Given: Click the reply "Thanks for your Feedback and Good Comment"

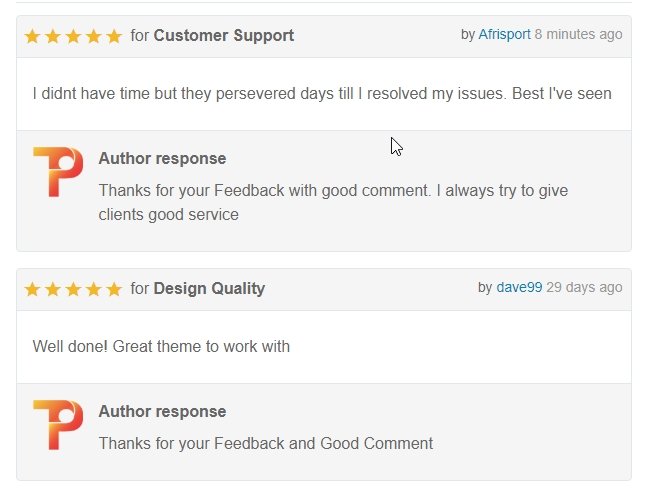Looking at the screenshot, I should 265,443.
